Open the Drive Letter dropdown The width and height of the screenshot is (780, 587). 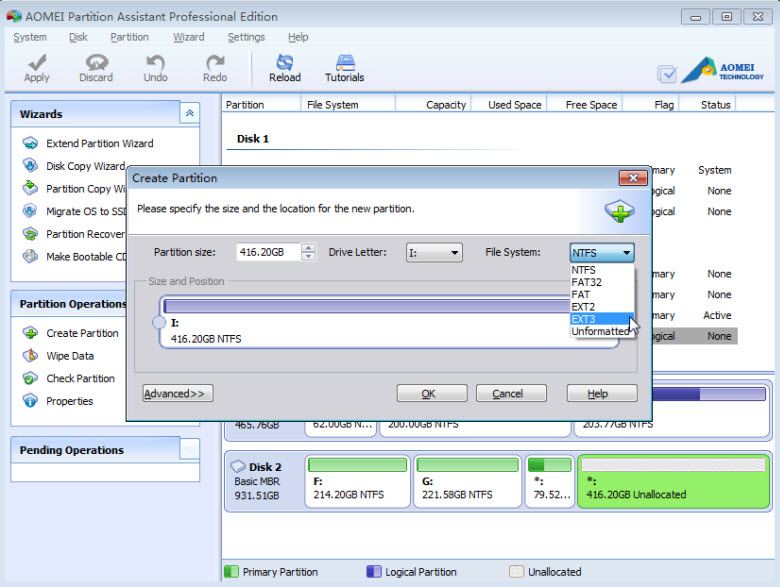tap(434, 253)
